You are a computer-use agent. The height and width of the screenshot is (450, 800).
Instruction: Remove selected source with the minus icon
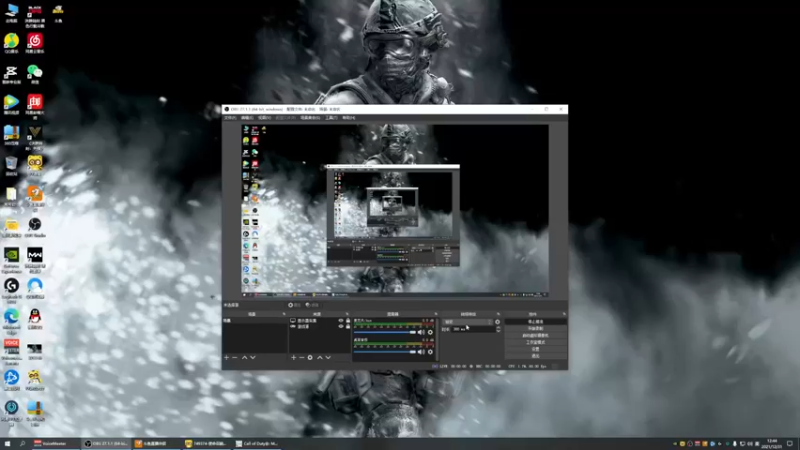302,357
